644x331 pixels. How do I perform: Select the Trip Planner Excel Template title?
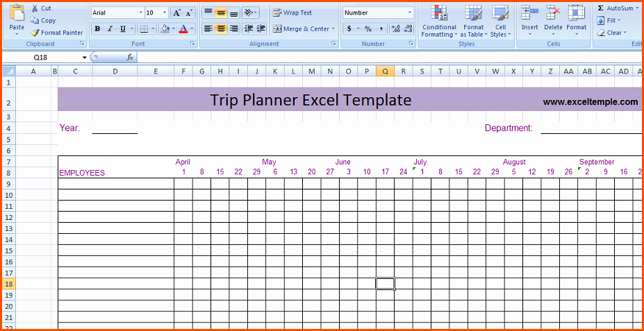(311, 100)
